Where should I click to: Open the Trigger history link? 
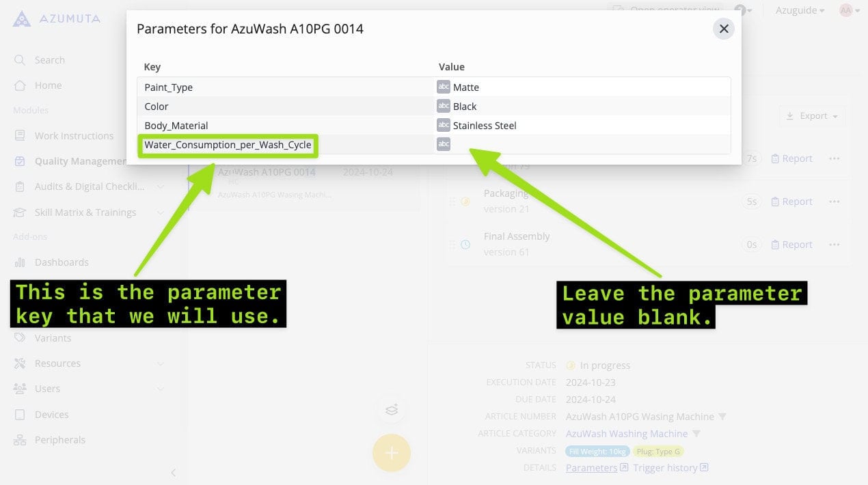665,468
